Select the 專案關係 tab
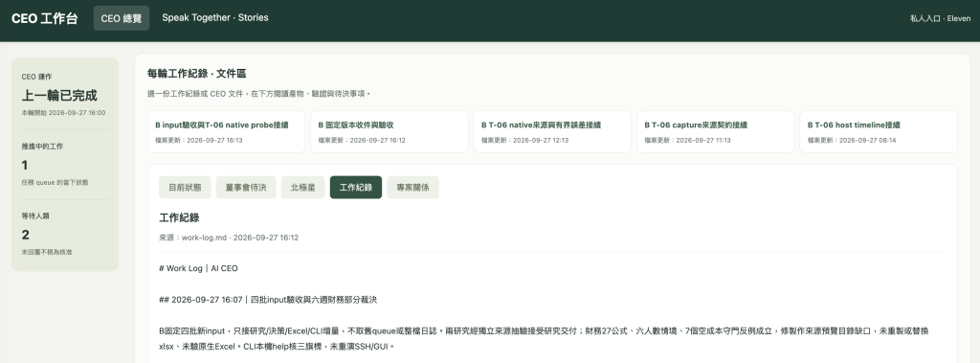This screenshot has height=363, width=980. click(x=412, y=187)
